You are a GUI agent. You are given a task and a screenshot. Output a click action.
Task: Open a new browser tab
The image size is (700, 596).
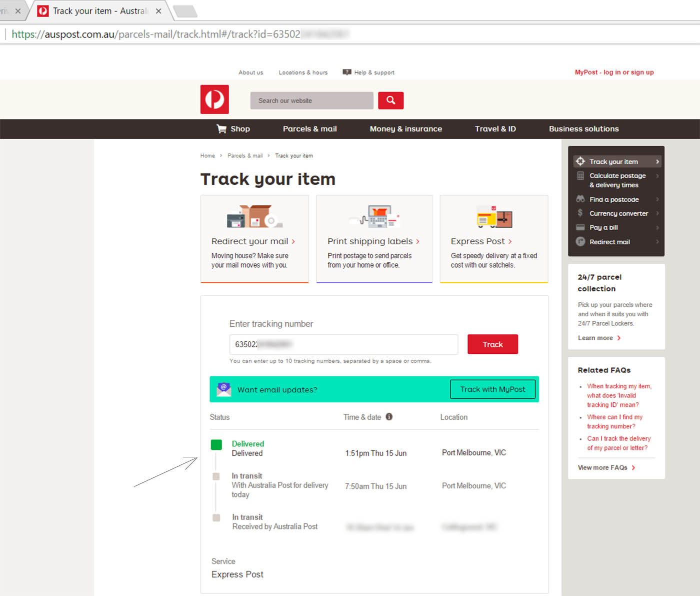185,11
